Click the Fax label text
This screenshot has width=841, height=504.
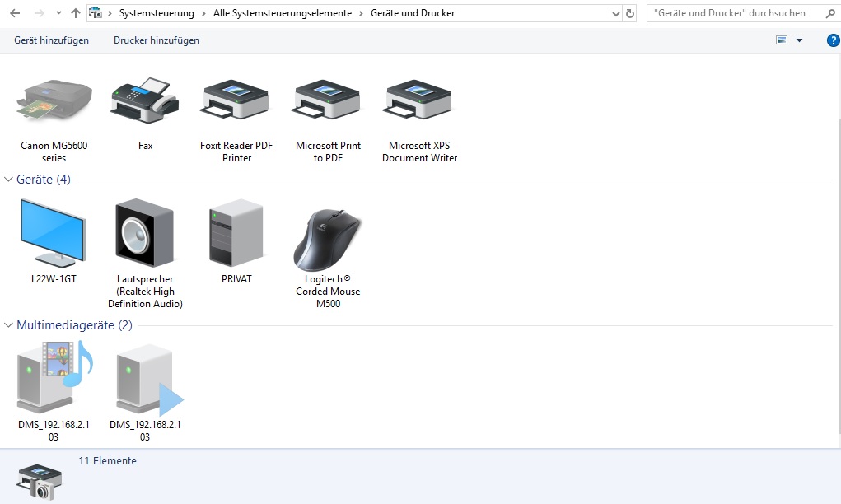click(145, 145)
